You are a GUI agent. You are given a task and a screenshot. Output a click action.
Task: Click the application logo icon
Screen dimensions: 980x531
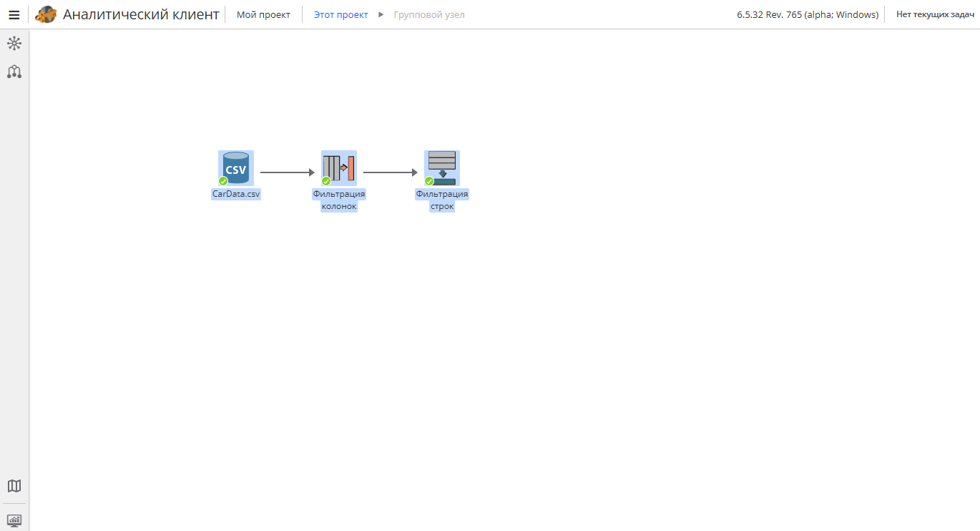(46, 14)
